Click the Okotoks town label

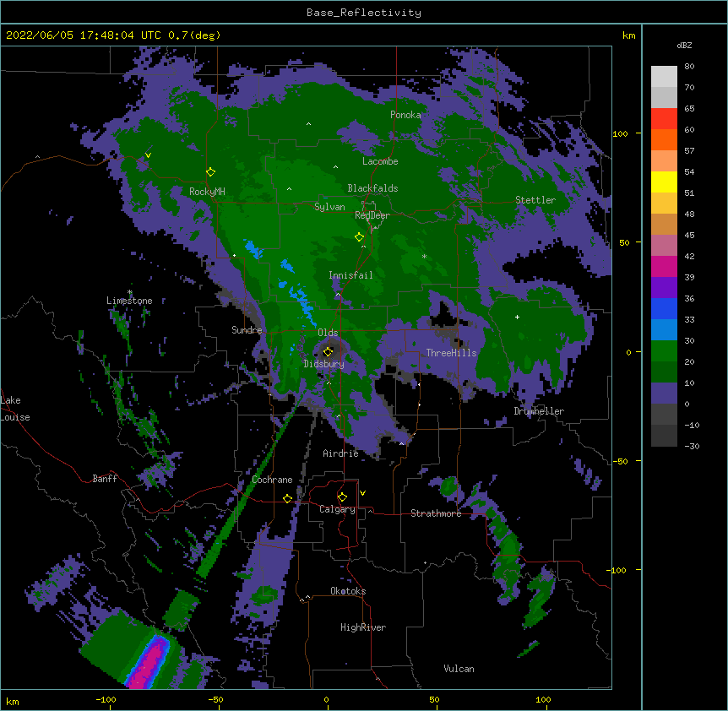(348, 591)
